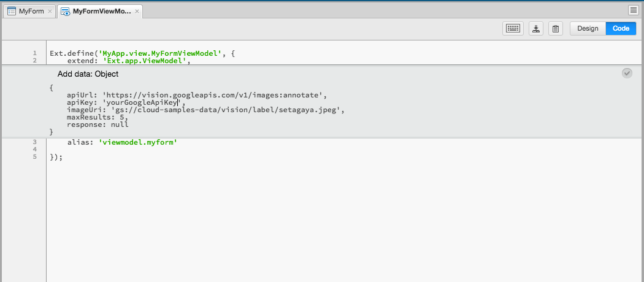The image size is (644, 282).
Task: Confirm the data edit with the checkmark icon
Action: [x=627, y=73]
